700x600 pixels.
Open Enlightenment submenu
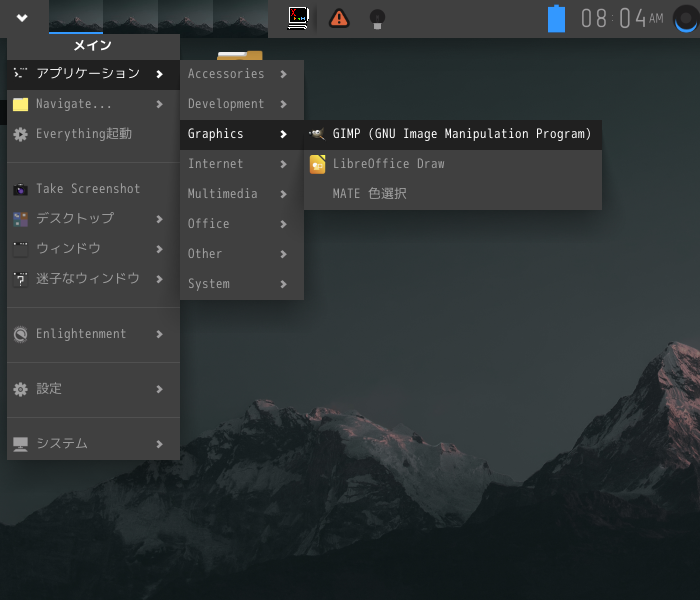pyautogui.click(x=93, y=334)
